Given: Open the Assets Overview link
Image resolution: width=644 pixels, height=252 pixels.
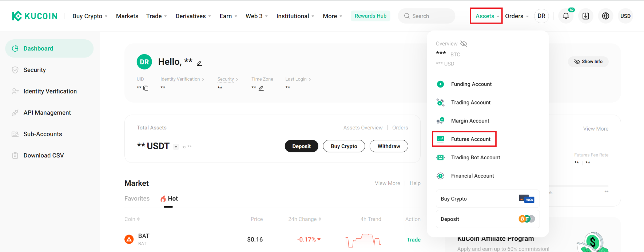Looking at the screenshot, I should tap(363, 128).
